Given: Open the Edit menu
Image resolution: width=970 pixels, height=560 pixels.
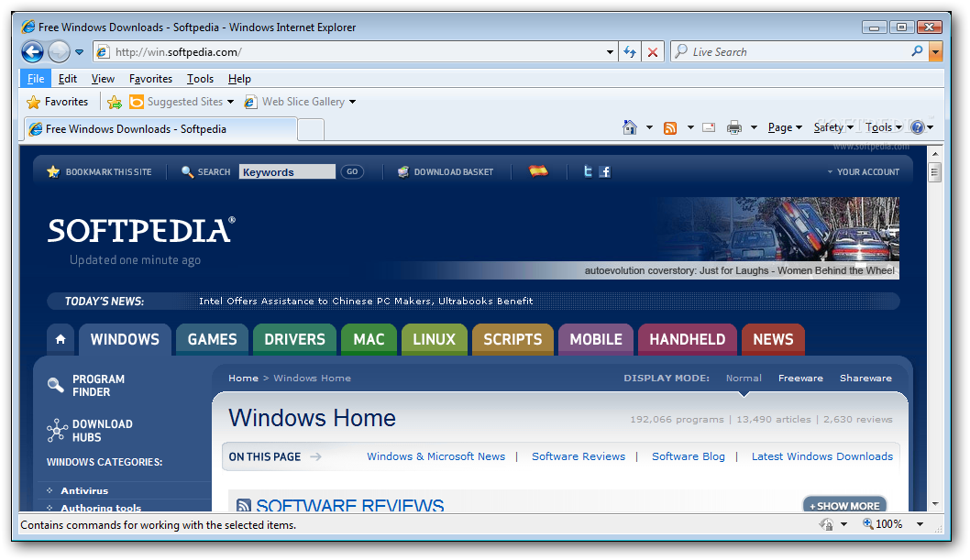Looking at the screenshot, I should (x=68, y=79).
